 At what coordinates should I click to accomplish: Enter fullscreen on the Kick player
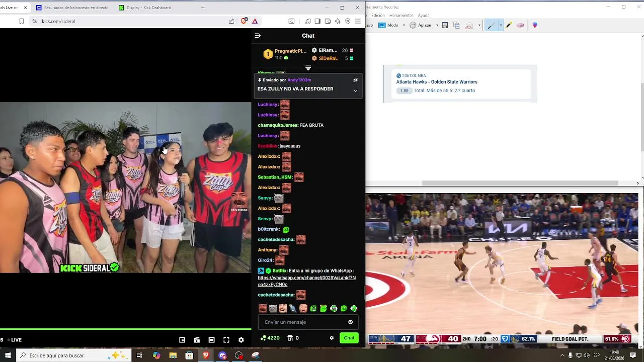pyautogui.click(x=226, y=340)
